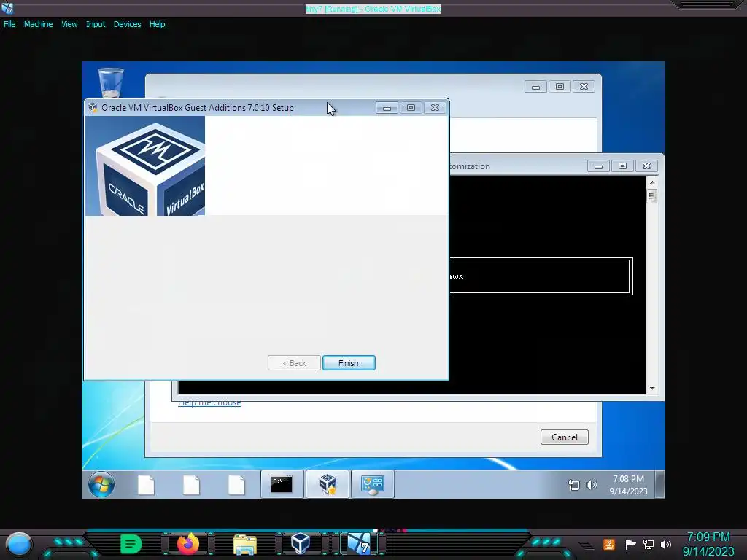The width and height of the screenshot is (747, 560).
Task: Open VirtualBox Manager from the host taskbar
Action: (301, 544)
